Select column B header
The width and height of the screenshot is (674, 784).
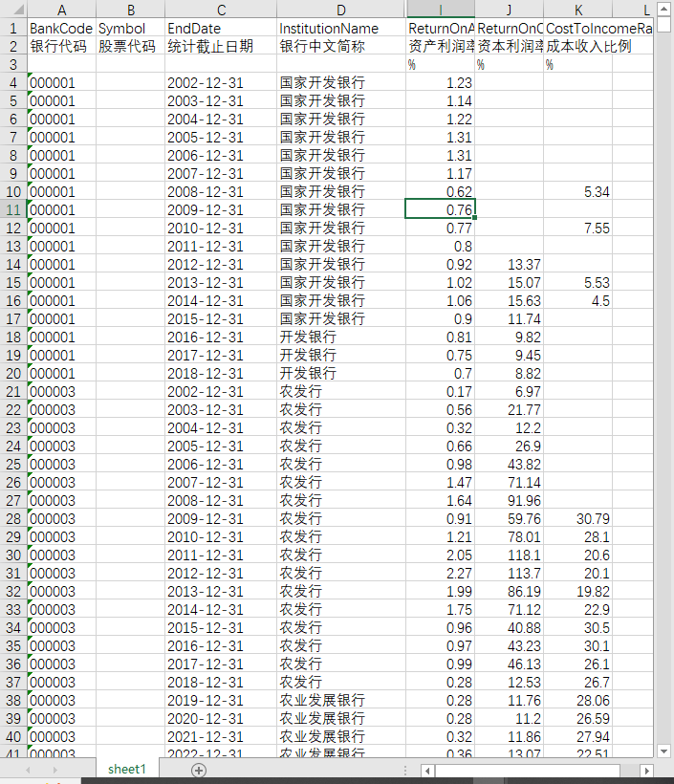click(131, 10)
